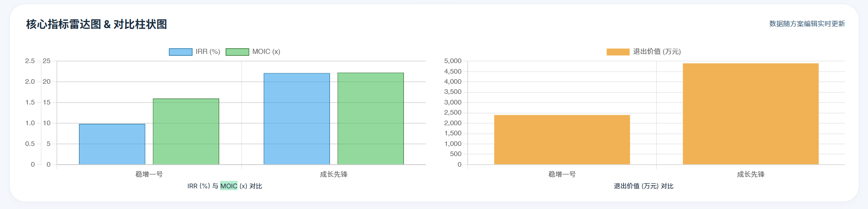Click the 数据随方案编辑实时更新 note

807,23
